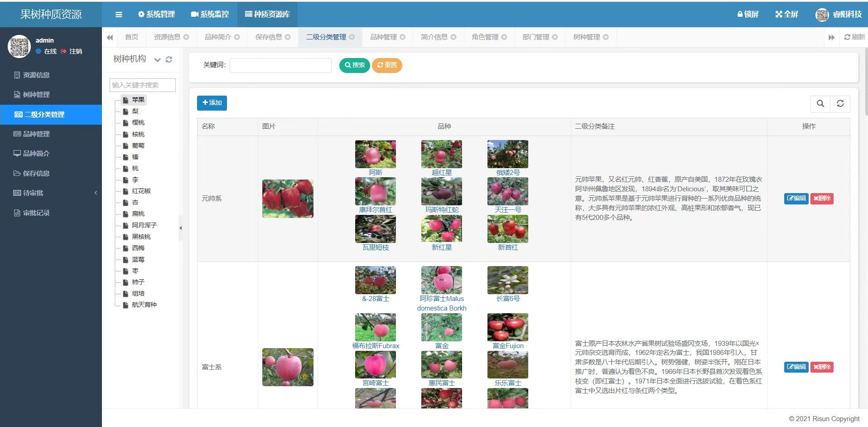Expand the 树种机构 dropdown chevron

tap(157, 59)
